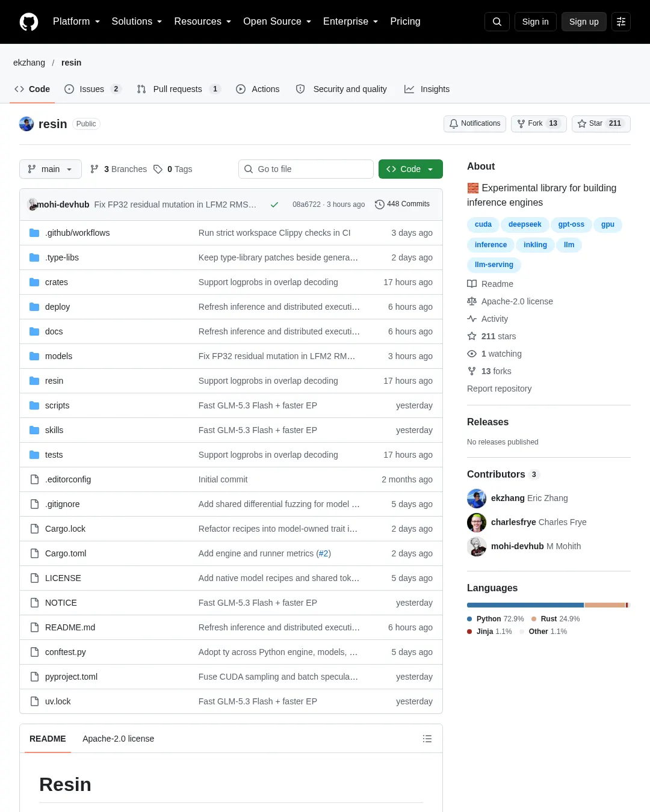Click the Report repository link
The height and width of the screenshot is (812, 650).
pyautogui.click(x=499, y=389)
